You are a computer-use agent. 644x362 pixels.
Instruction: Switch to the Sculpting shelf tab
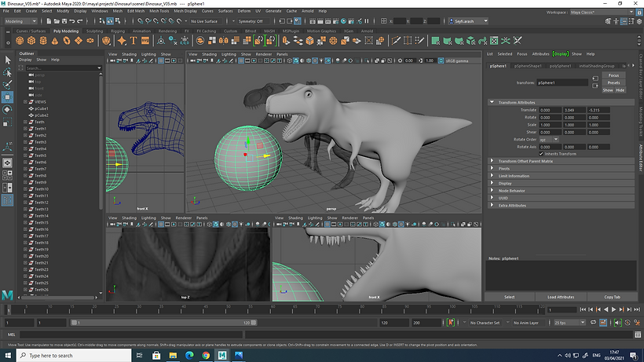(94, 31)
